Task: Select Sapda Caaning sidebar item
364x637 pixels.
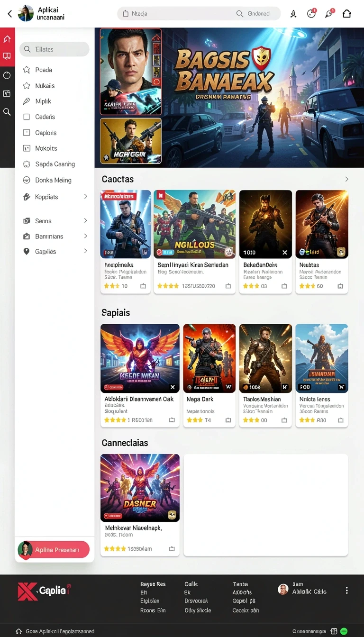Action: pyautogui.click(x=55, y=164)
